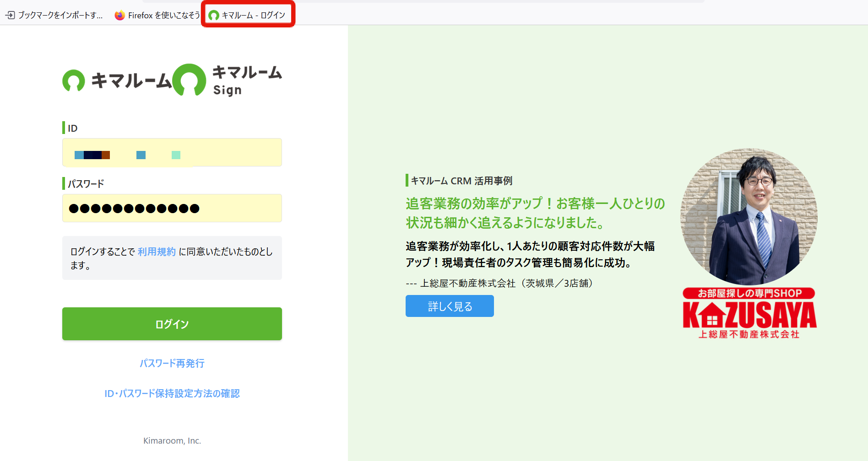Viewport: 868px width, 461px height.
Task: Open the 利用規約 terms link
Action: (157, 252)
